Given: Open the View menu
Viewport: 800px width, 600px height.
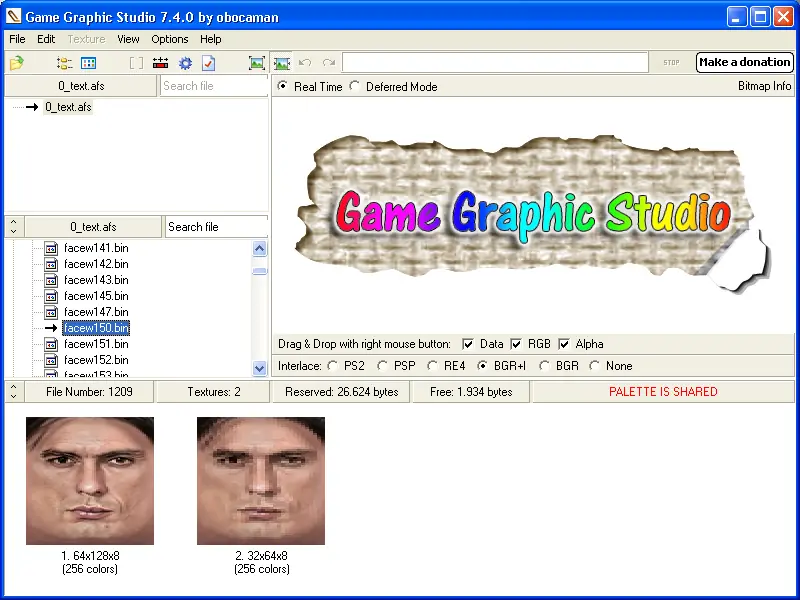Looking at the screenshot, I should 128,39.
